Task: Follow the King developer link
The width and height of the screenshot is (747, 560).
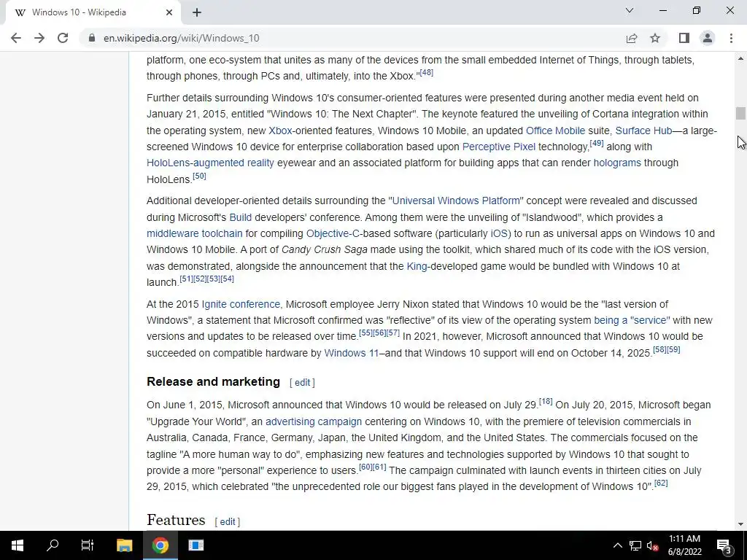Action: coord(417,266)
